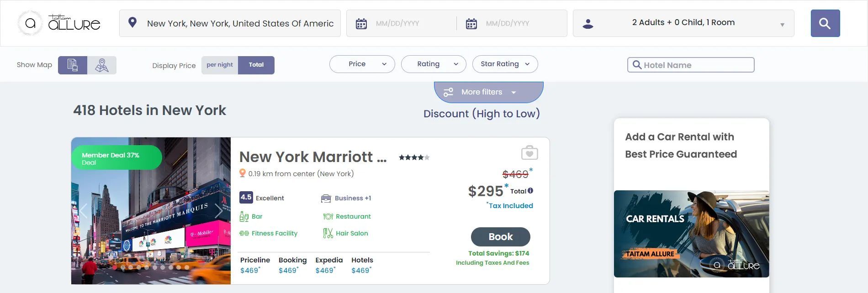The height and width of the screenshot is (293, 868).
Task: Click the search magnifier button
Action: [x=825, y=22]
